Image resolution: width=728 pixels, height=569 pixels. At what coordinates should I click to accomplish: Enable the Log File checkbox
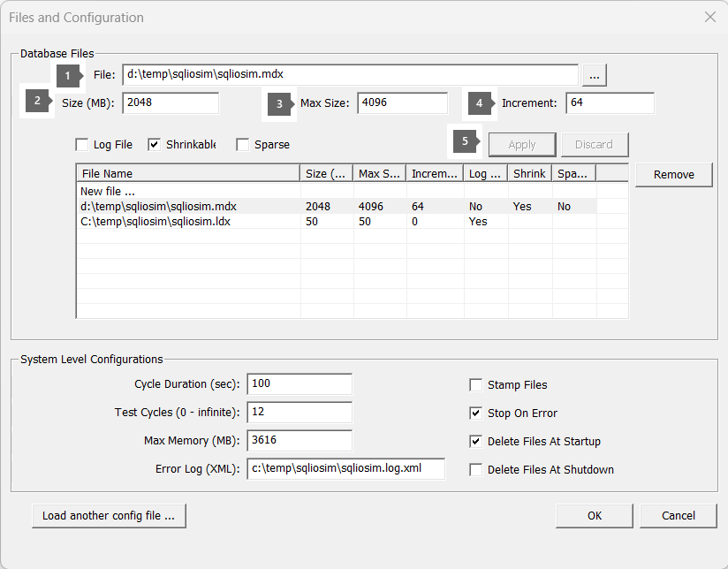[x=82, y=145]
